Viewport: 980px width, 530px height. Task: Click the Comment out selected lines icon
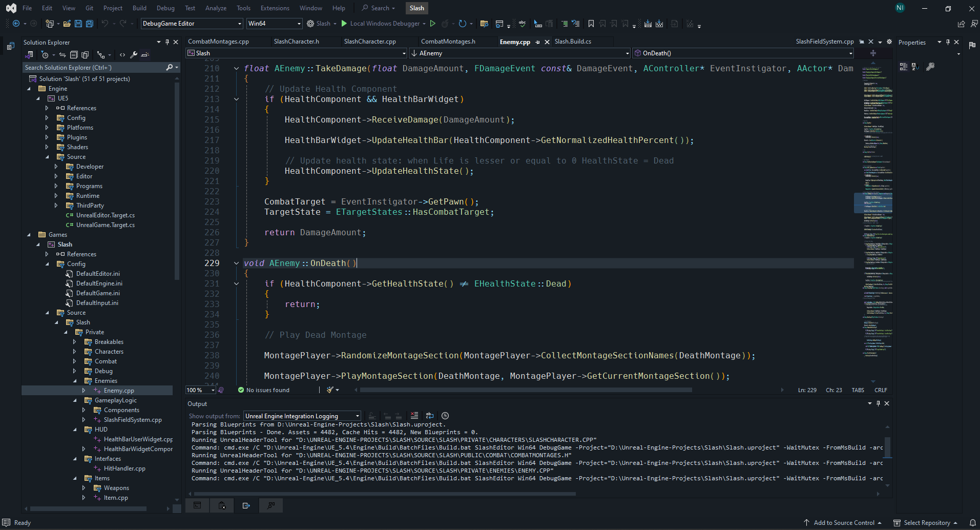click(565, 24)
